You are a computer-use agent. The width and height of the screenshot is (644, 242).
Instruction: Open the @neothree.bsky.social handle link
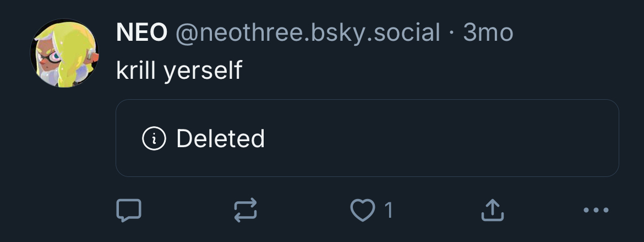(x=308, y=33)
